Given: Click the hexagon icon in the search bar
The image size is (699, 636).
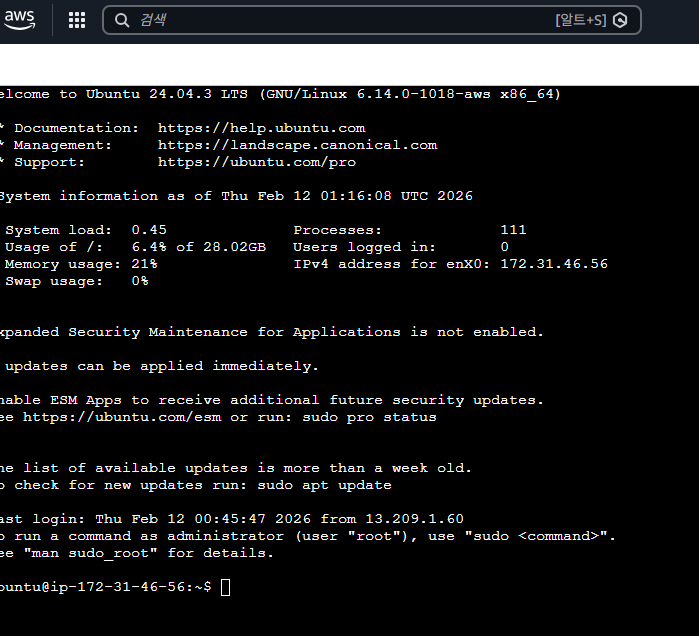Looking at the screenshot, I should pyautogui.click(x=620, y=20).
